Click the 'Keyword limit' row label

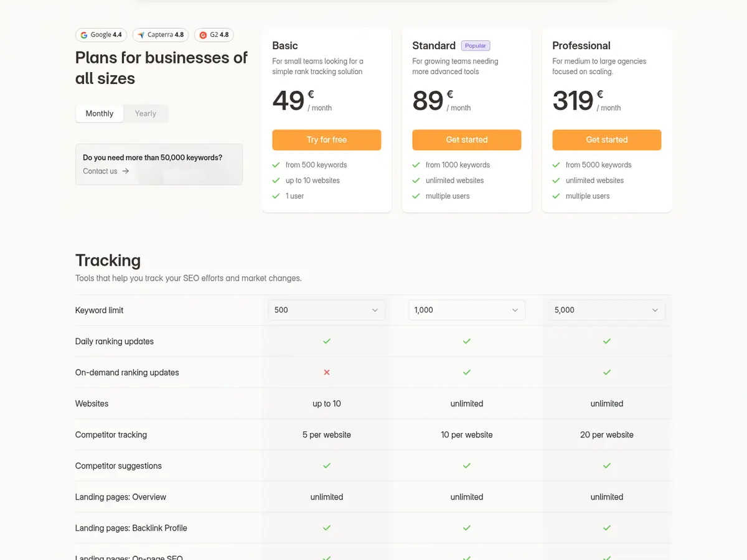[x=99, y=310]
